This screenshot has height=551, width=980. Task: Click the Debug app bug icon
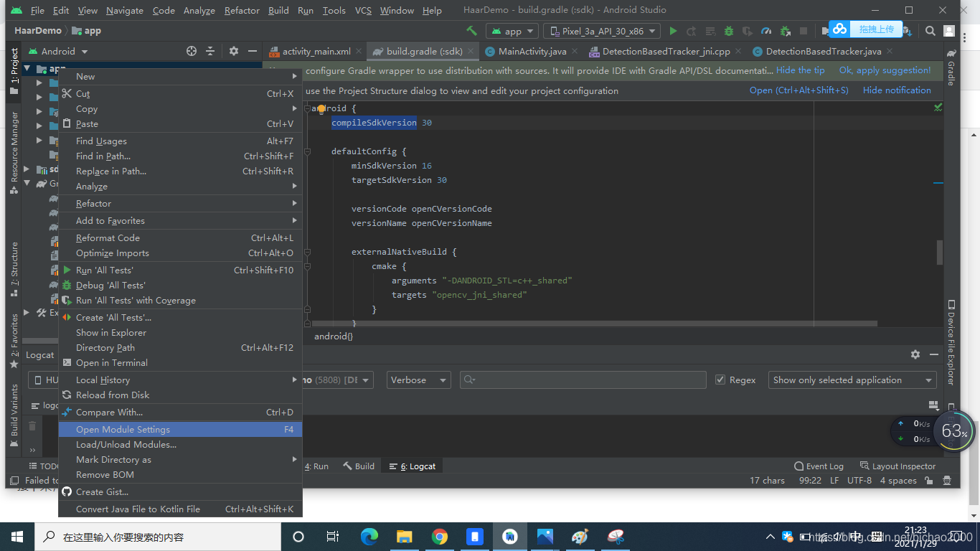click(729, 31)
